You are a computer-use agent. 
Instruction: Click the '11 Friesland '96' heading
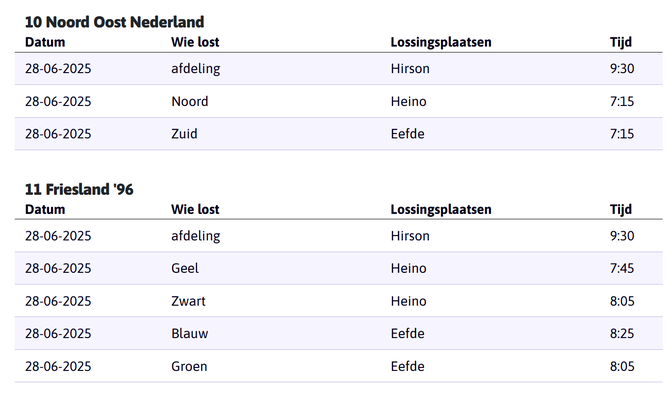coord(79,189)
